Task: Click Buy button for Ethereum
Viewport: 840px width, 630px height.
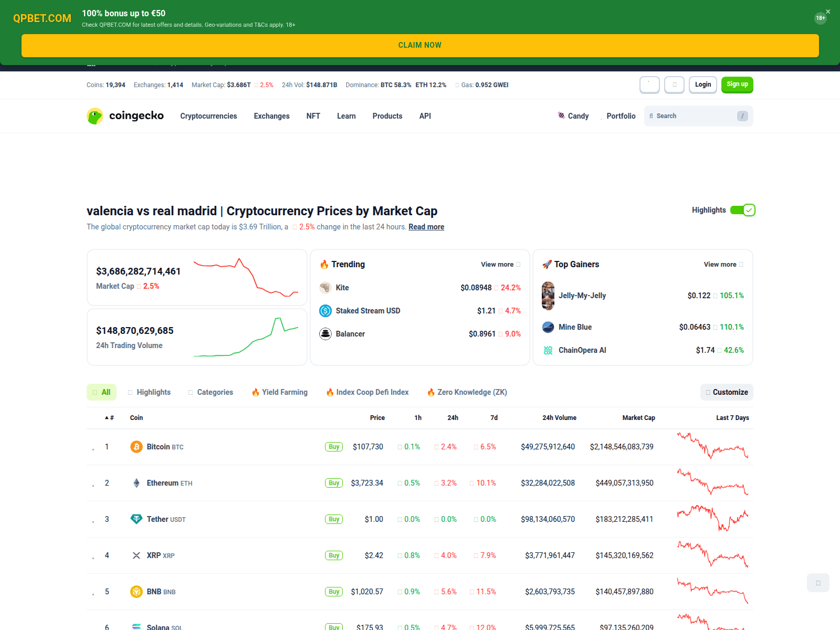Action: coord(334,483)
